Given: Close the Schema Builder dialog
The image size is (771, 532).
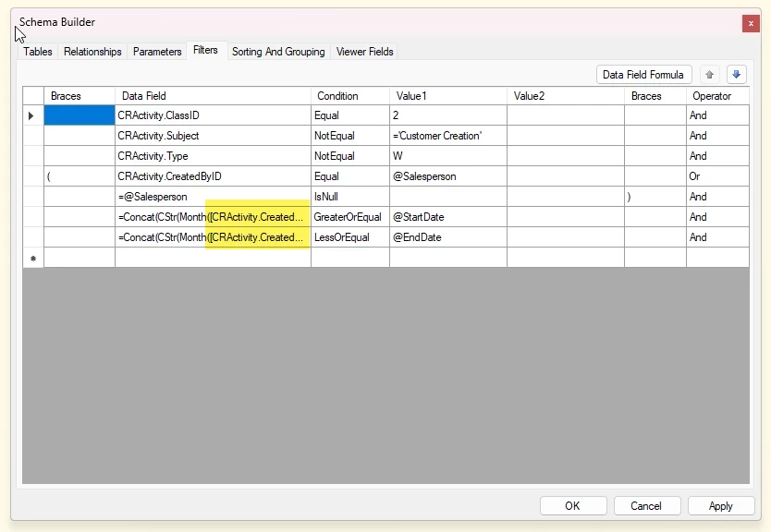Looking at the screenshot, I should (751, 23).
